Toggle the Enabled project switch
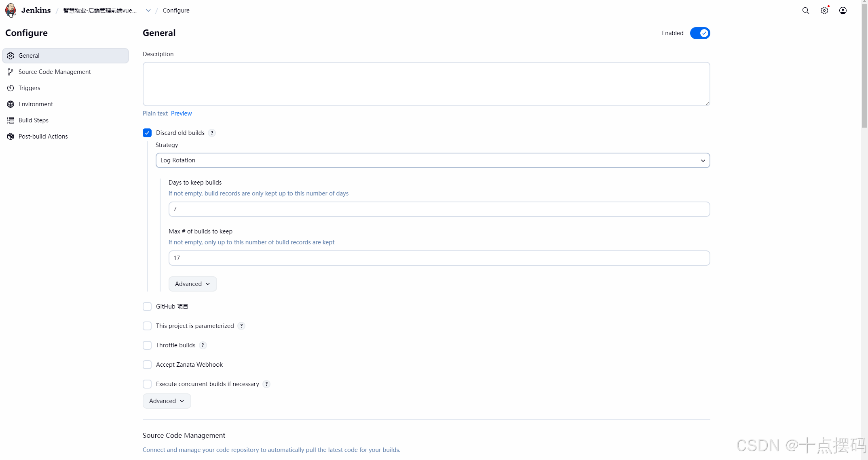 699,33
